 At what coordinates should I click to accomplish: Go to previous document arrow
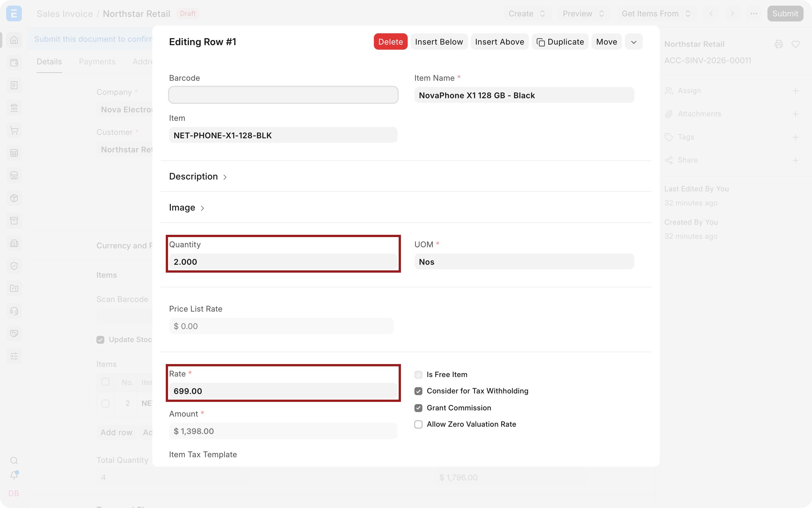[x=711, y=14]
